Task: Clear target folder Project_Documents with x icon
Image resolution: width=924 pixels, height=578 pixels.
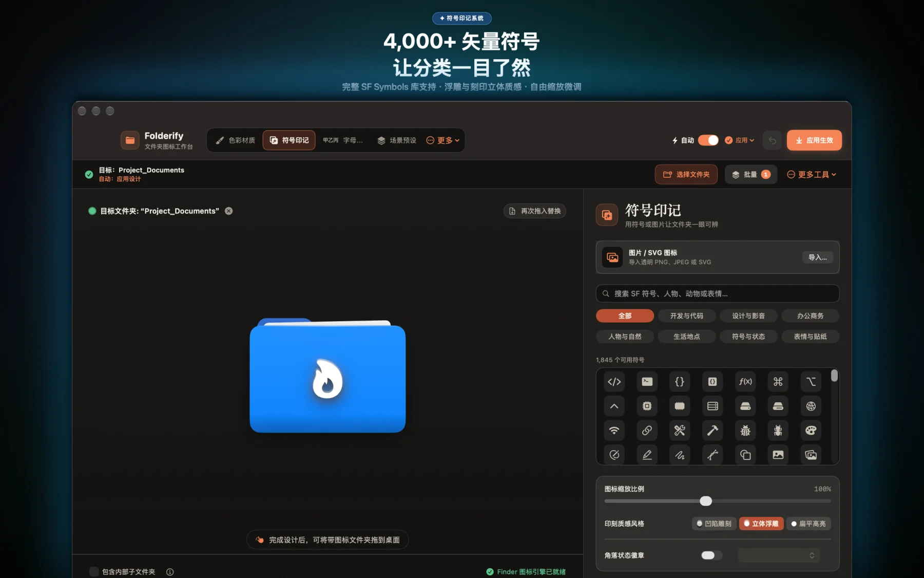Action: [x=229, y=211]
